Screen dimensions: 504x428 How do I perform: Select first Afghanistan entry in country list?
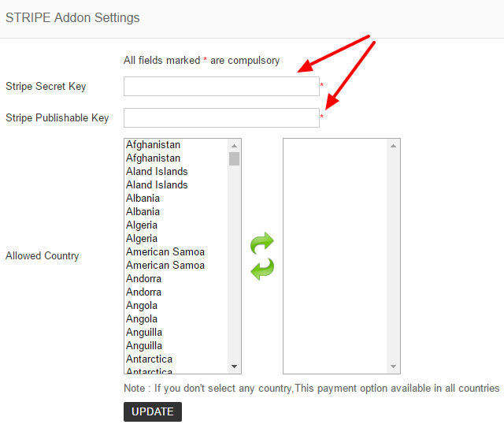153,145
